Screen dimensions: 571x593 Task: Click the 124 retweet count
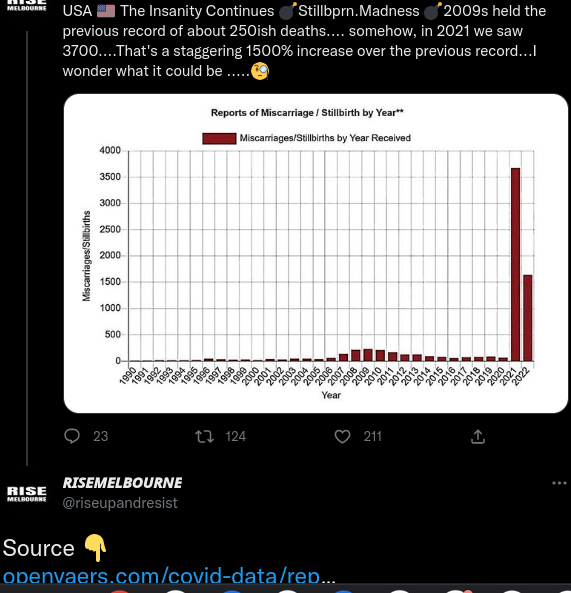[236, 436]
